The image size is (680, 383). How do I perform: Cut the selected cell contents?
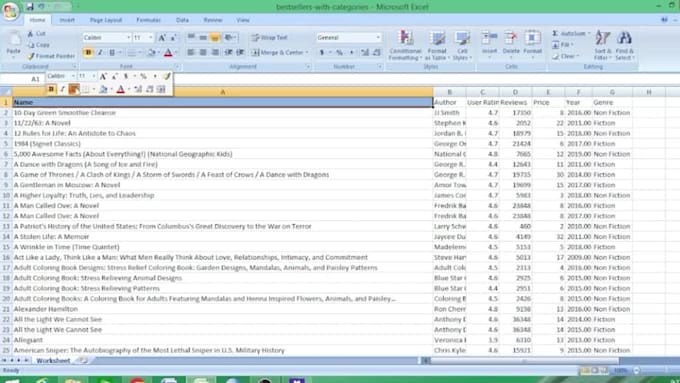coord(37,34)
